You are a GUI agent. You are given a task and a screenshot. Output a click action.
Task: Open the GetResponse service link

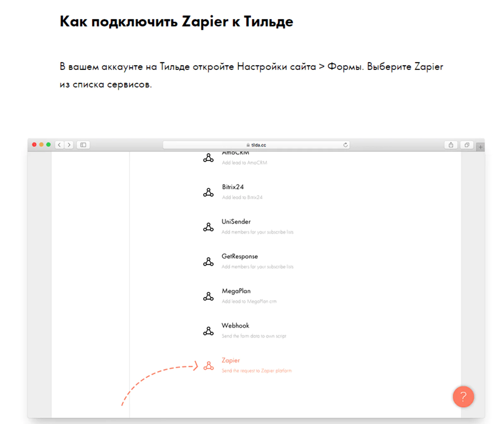[240, 256]
